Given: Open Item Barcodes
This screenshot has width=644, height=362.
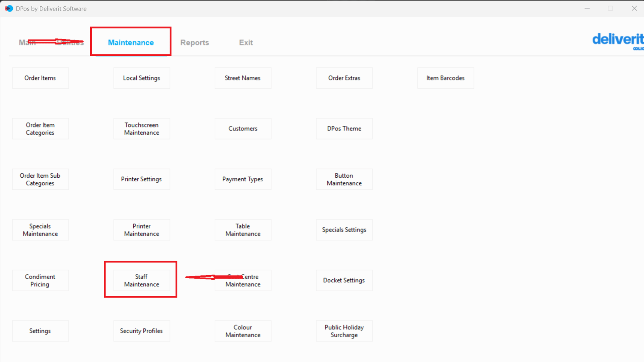Looking at the screenshot, I should [445, 78].
